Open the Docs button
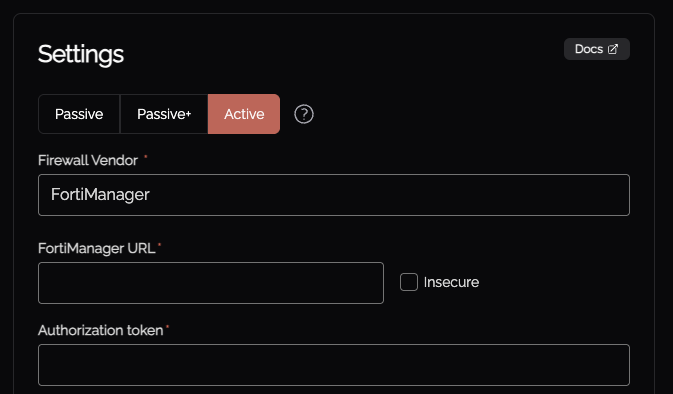Image resolution: width=673 pixels, height=394 pixels. (597, 49)
